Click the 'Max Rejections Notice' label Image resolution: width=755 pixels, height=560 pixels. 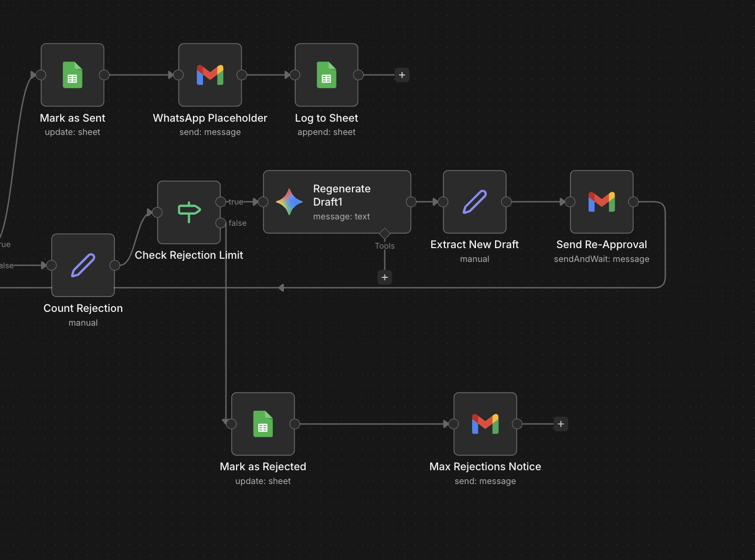(485, 466)
